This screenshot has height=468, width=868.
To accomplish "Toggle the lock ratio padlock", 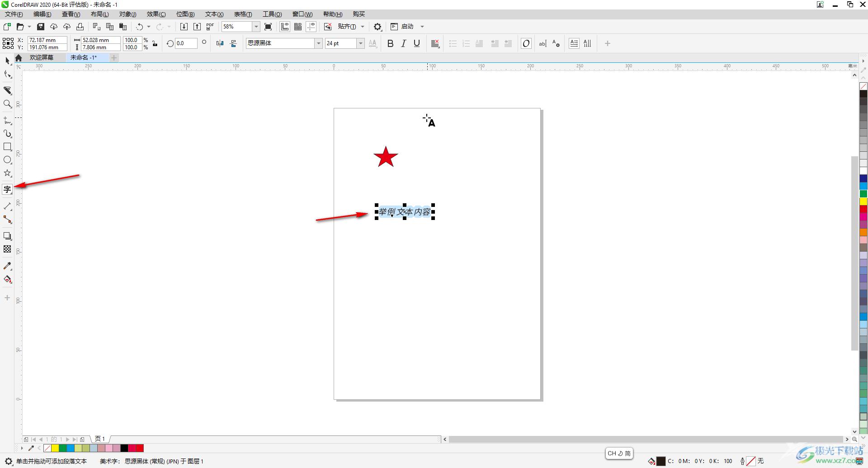I will tap(155, 43).
